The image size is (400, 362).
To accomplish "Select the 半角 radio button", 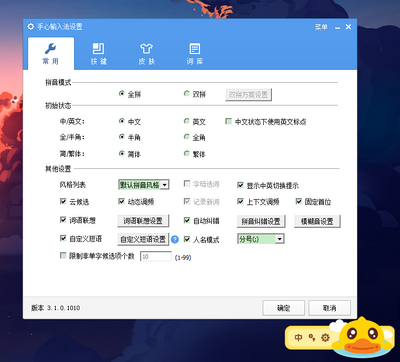I will click(x=122, y=137).
